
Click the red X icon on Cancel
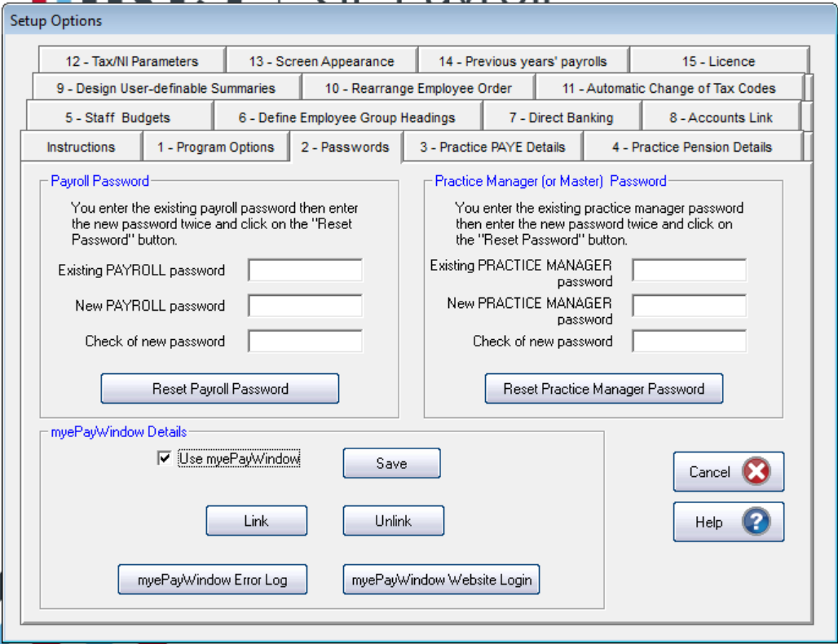coord(756,471)
